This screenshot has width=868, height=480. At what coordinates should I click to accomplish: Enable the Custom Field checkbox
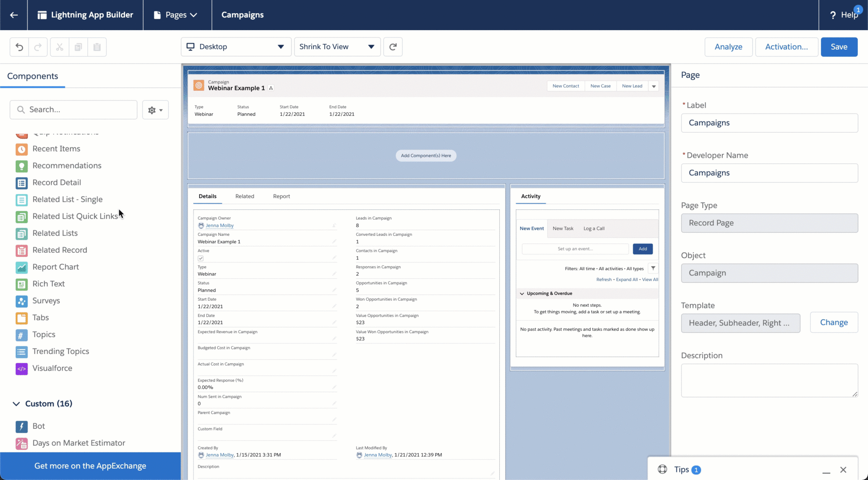[x=201, y=435]
